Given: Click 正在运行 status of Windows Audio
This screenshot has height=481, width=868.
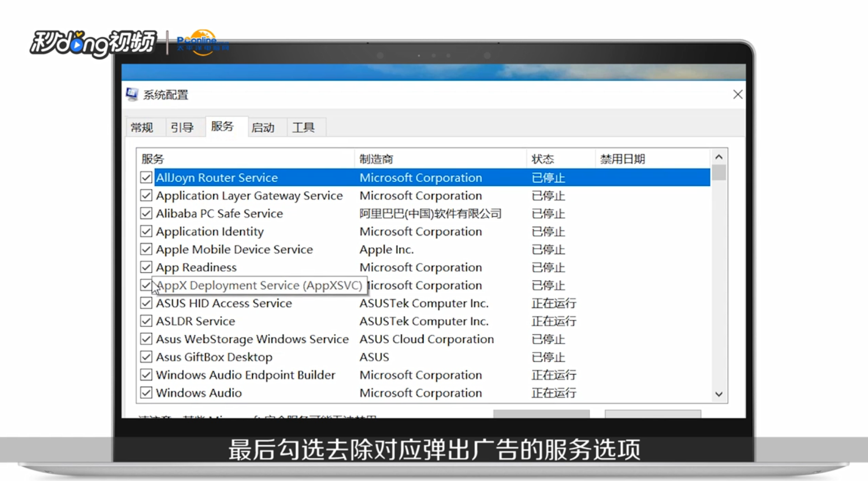Looking at the screenshot, I should point(554,393).
